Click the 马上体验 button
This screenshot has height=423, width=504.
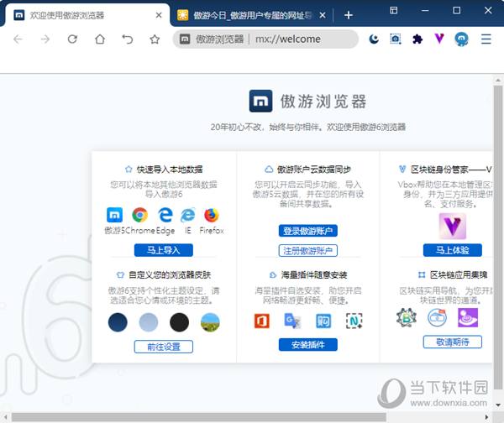coord(453,250)
